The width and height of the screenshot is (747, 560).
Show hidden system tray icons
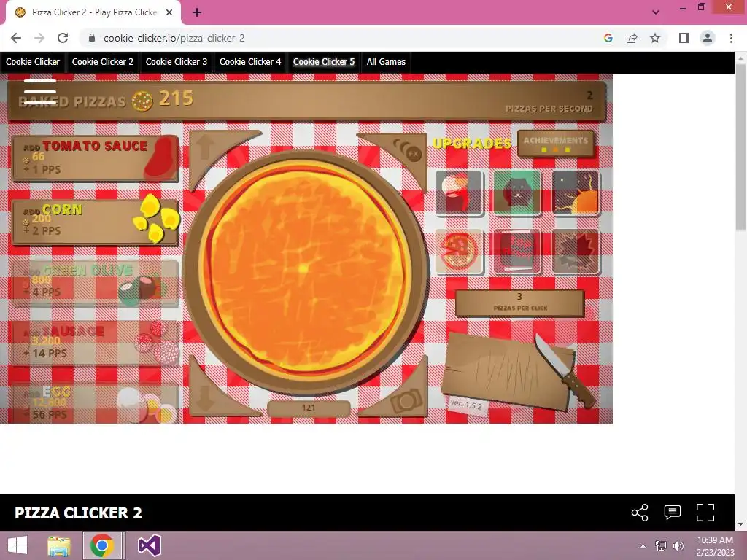pos(643,546)
